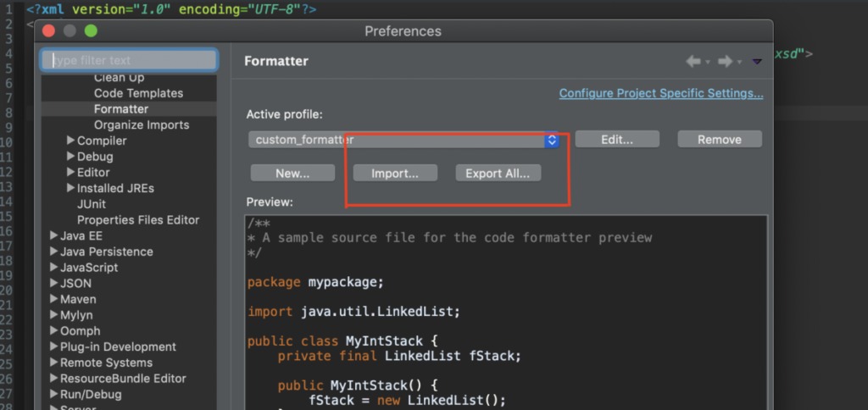The height and width of the screenshot is (410, 868).
Task: Click the Remove profile button
Action: (x=720, y=140)
